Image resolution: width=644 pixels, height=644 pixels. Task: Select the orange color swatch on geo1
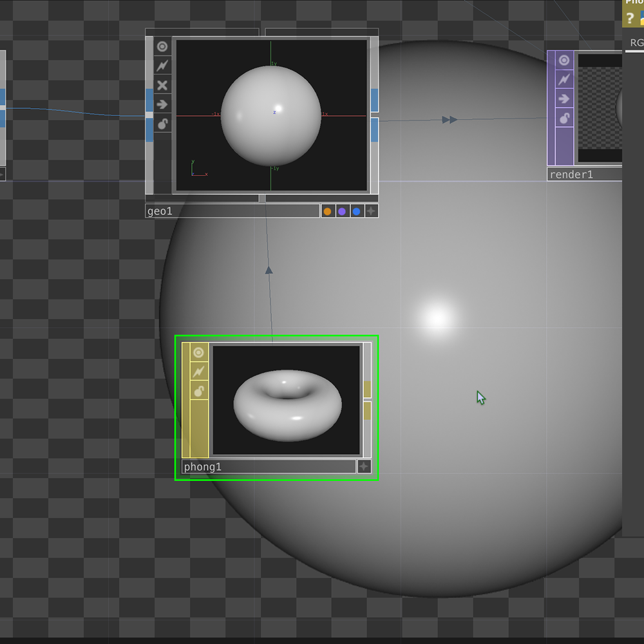tap(328, 211)
